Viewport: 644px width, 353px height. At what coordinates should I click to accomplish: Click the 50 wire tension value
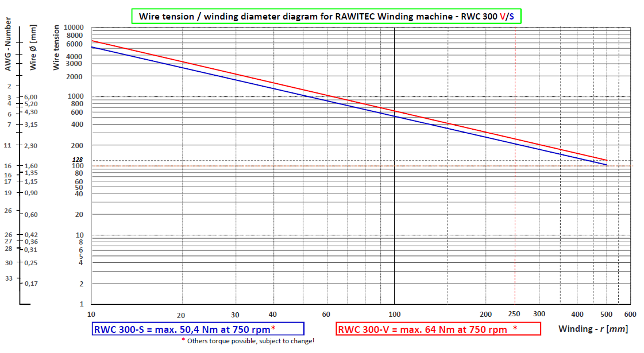tap(79, 188)
